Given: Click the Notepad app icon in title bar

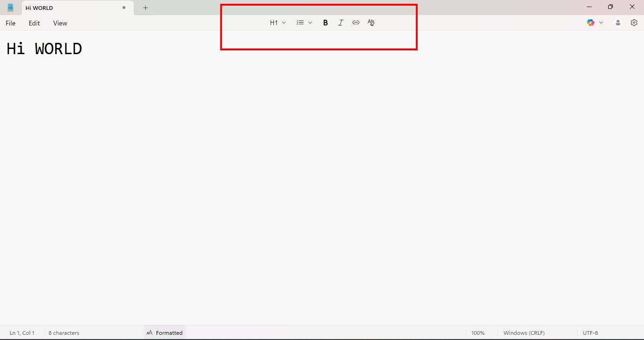Looking at the screenshot, I should click(x=10, y=8).
